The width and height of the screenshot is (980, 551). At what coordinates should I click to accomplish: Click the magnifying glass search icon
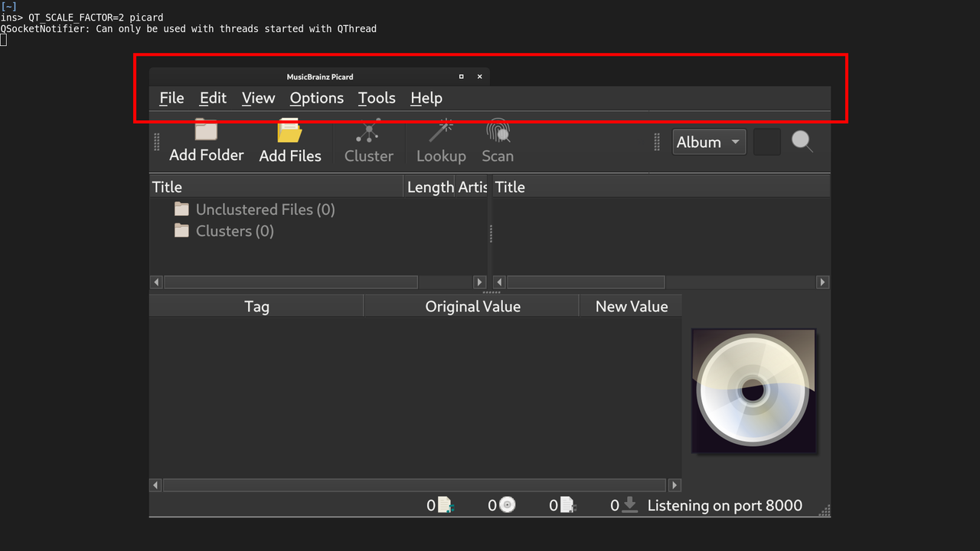(x=802, y=142)
